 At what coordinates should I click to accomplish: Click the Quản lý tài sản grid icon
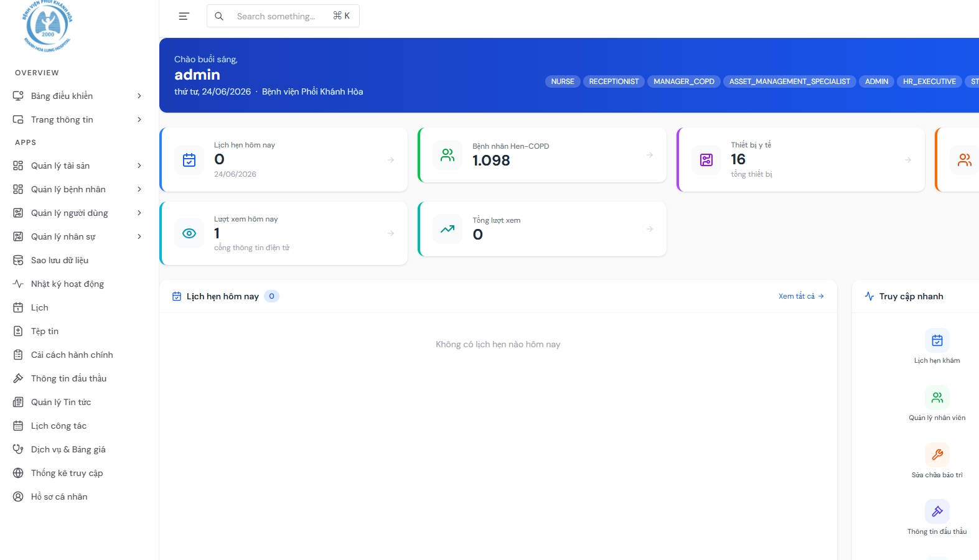pyautogui.click(x=18, y=166)
